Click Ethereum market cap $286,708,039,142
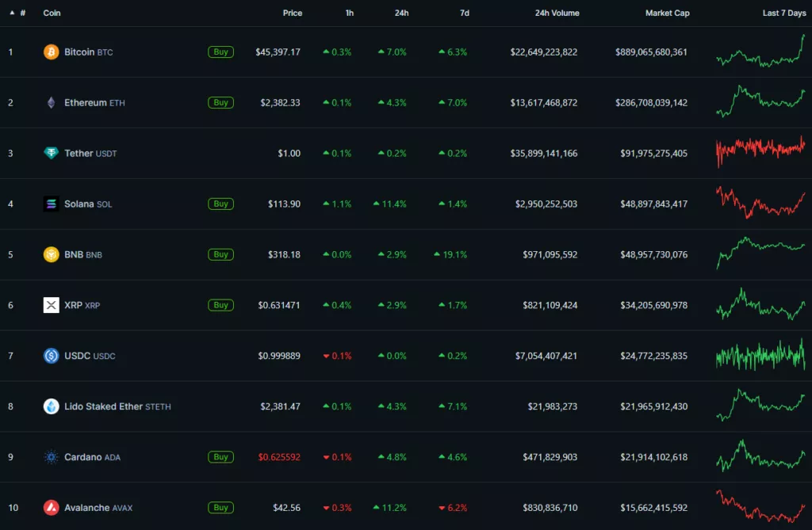Image resolution: width=812 pixels, height=530 pixels. (652, 102)
